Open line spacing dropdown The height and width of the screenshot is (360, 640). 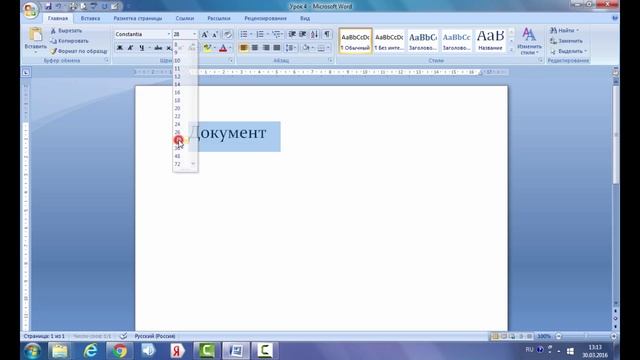pyautogui.click(x=291, y=48)
